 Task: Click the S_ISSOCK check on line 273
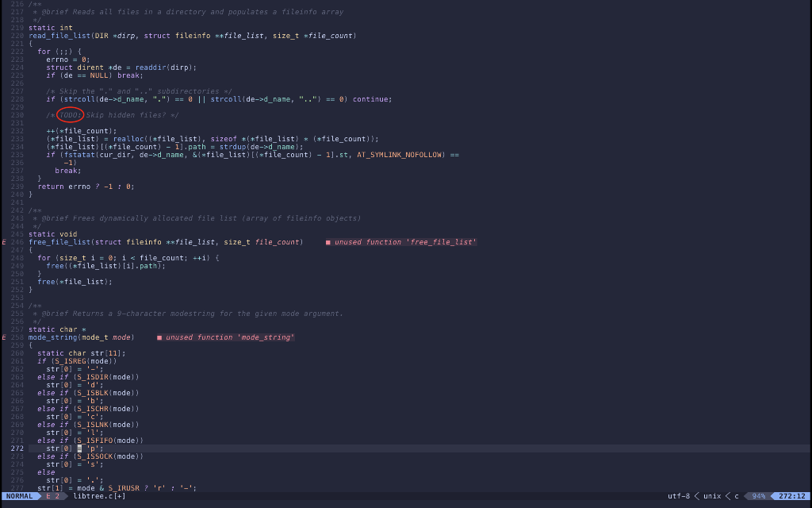tap(94, 456)
